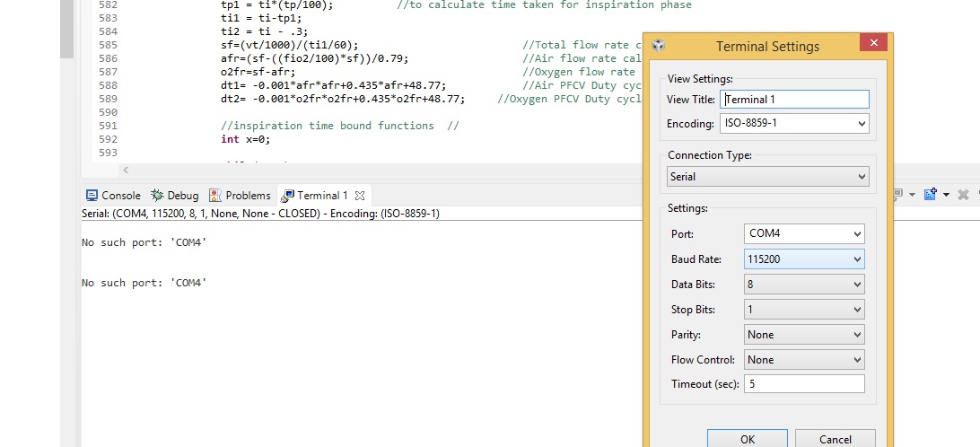The image size is (980, 447).
Task: Click the gray remove terminal X icon
Action: pyautogui.click(x=963, y=195)
